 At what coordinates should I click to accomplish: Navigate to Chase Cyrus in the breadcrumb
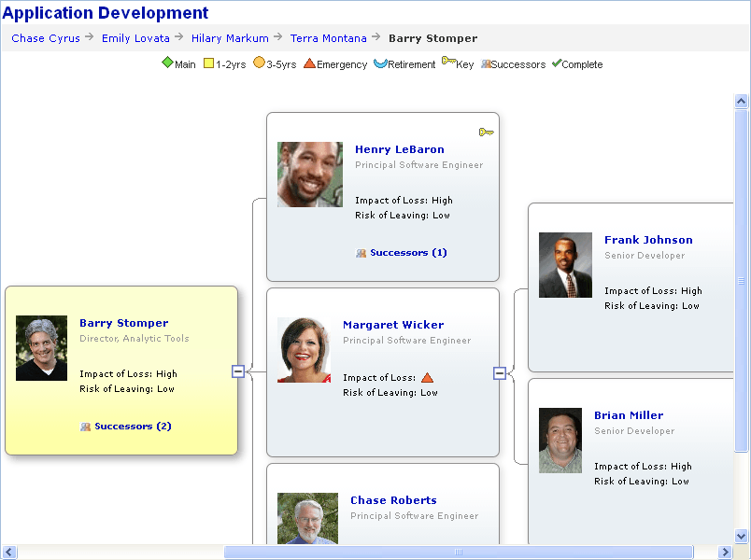coord(45,38)
